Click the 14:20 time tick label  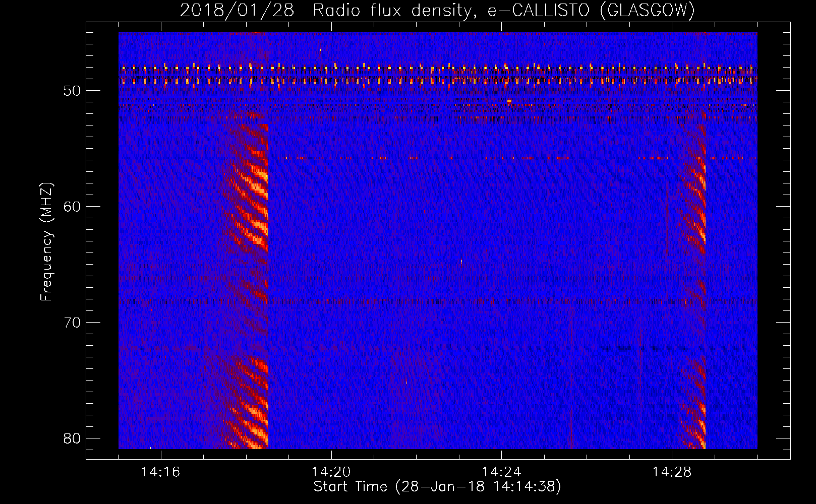coord(331,472)
